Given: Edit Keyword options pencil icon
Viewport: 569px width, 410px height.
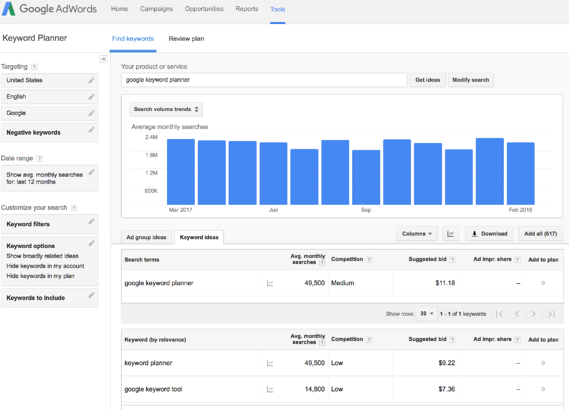Looking at the screenshot, I should [x=91, y=243].
